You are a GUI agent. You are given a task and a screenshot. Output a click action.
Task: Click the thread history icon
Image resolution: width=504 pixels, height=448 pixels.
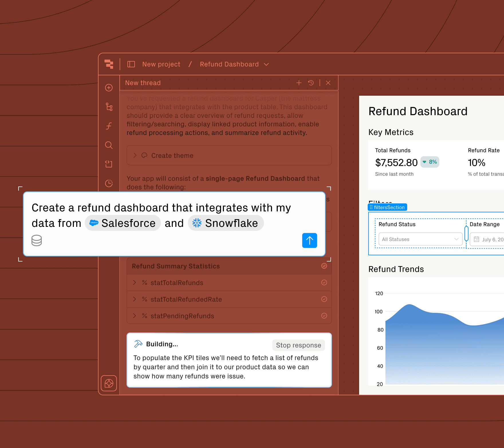point(311,83)
